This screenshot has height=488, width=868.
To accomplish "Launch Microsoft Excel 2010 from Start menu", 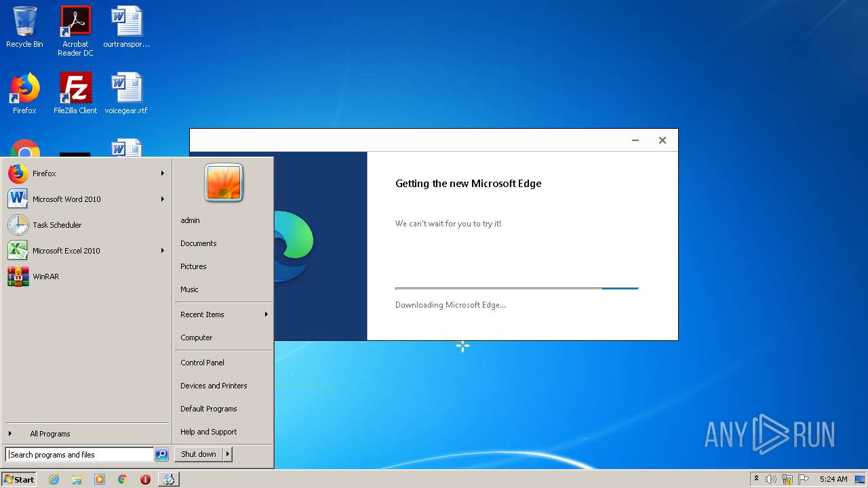I will coord(86,251).
